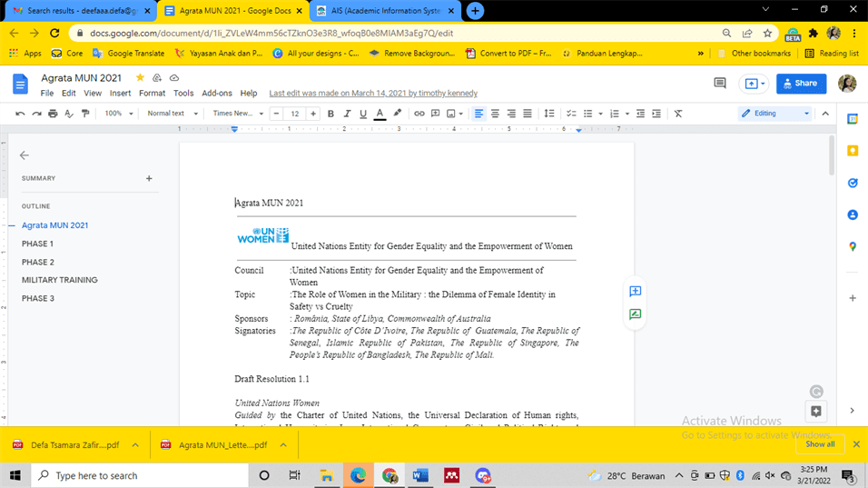The height and width of the screenshot is (488, 868).
Task: Open the zoom 100% dropdown
Action: click(x=118, y=114)
